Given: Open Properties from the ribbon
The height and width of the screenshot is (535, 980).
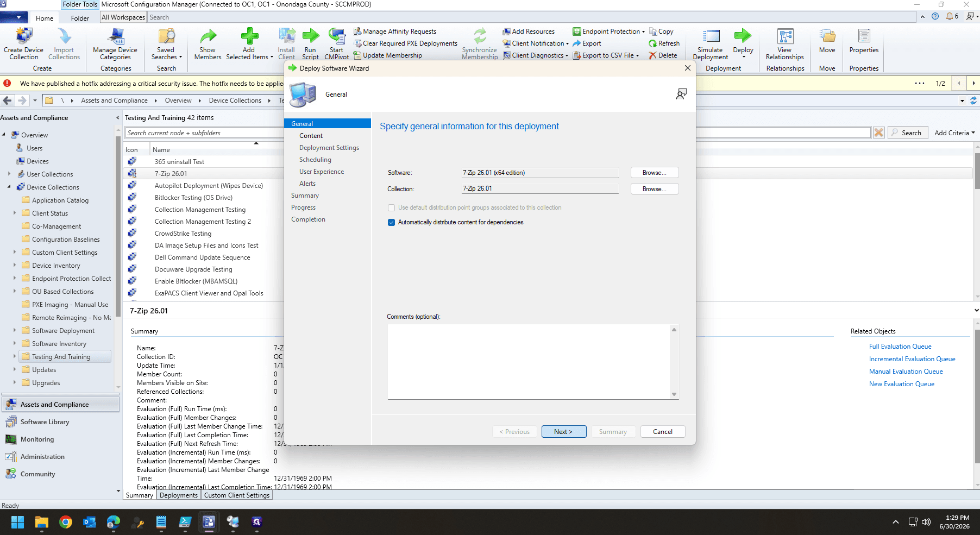Looking at the screenshot, I should (x=864, y=41).
